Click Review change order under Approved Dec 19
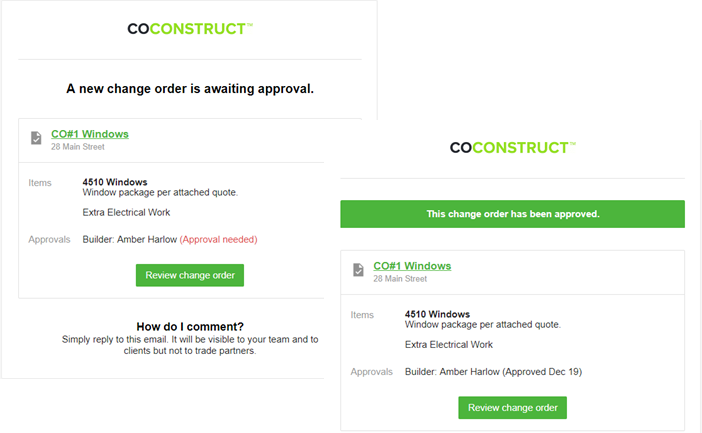The image size is (702, 433). 513,408
